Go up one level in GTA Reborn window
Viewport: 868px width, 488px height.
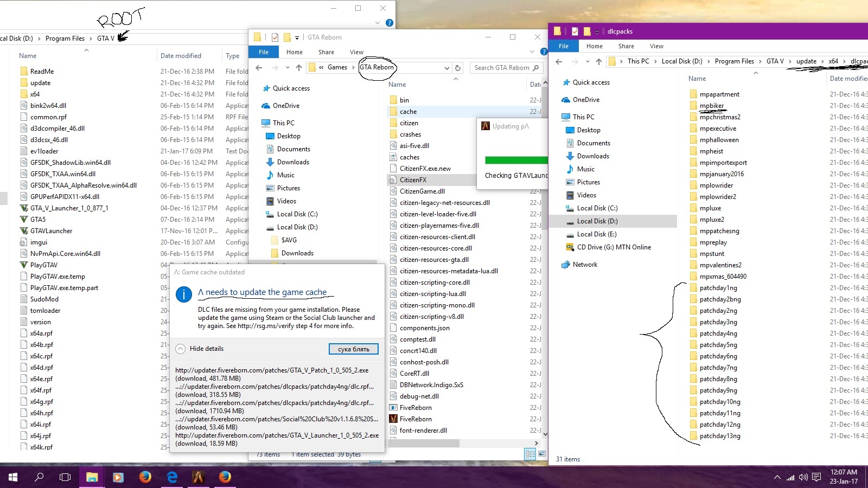click(299, 68)
